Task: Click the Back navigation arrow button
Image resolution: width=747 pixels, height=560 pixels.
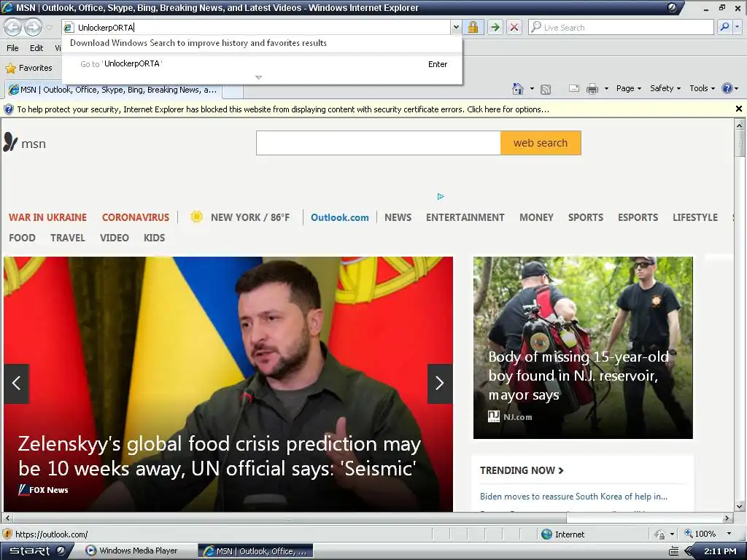Action: coord(13,27)
